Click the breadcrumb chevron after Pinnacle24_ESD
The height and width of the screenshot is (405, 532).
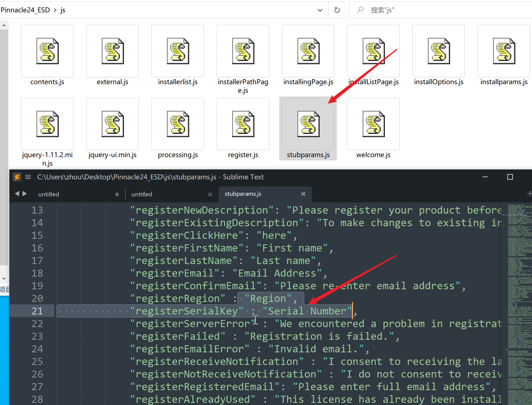[x=55, y=10]
